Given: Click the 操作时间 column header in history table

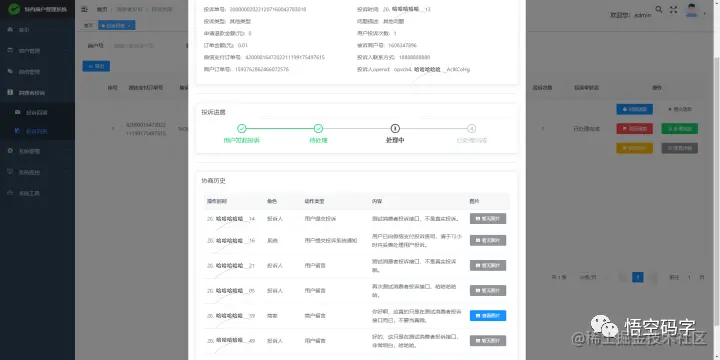Looking at the screenshot, I should (217, 202).
